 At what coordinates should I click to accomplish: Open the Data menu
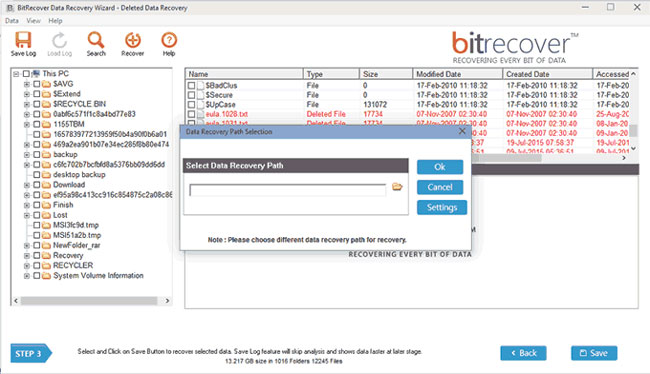click(x=12, y=21)
